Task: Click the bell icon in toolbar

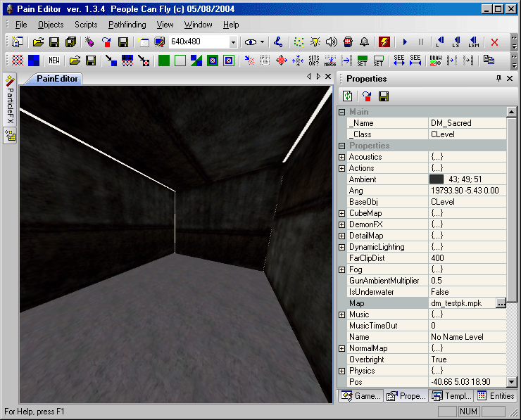Action: tap(364, 42)
